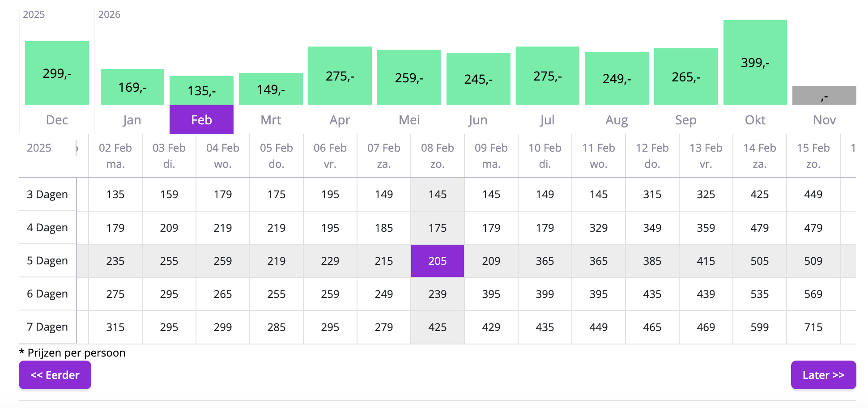Pick 3 Dagen price 135 on 02 Feb

coord(115,194)
